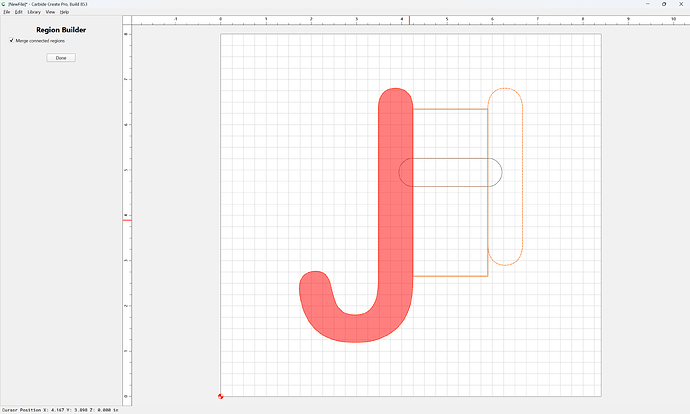Open the Library menu
690x414 pixels.
tap(34, 12)
